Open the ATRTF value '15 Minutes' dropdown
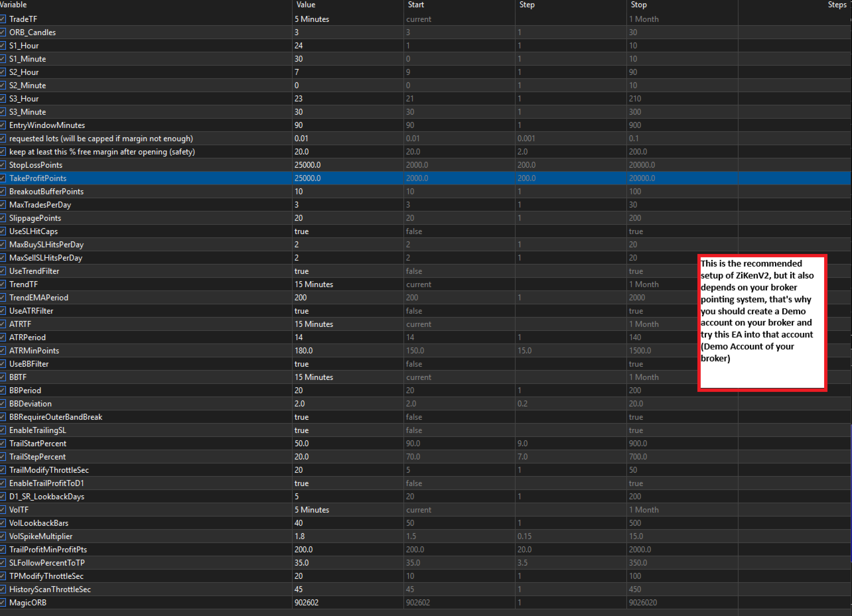This screenshot has height=616, width=852. pyautogui.click(x=347, y=324)
